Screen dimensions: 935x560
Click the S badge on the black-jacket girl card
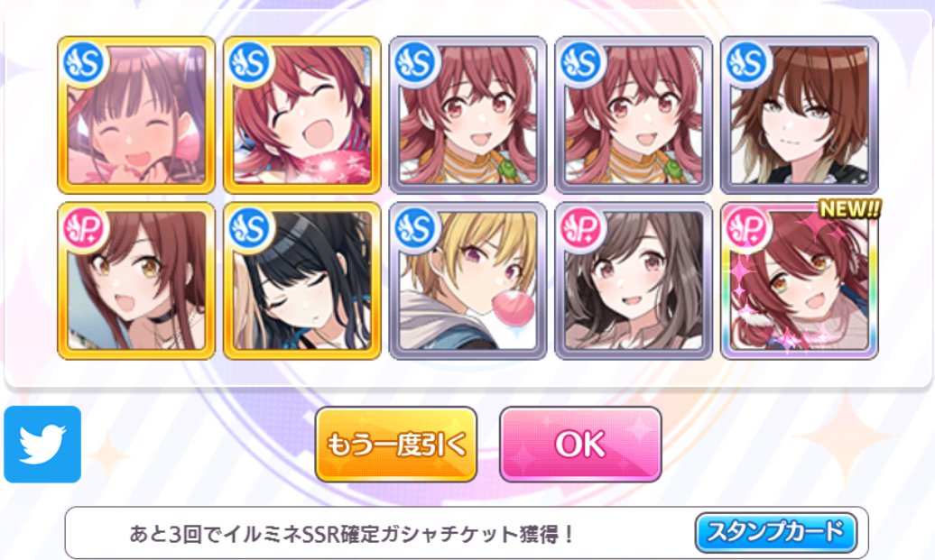click(747, 63)
